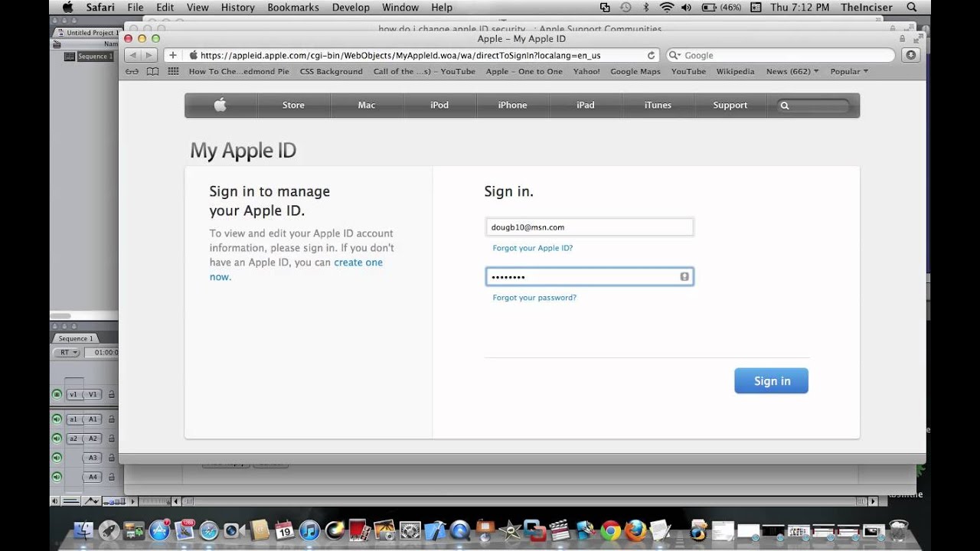Toggle the lock on track A4
Viewport: 980px width, 551px height.
pos(112,477)
